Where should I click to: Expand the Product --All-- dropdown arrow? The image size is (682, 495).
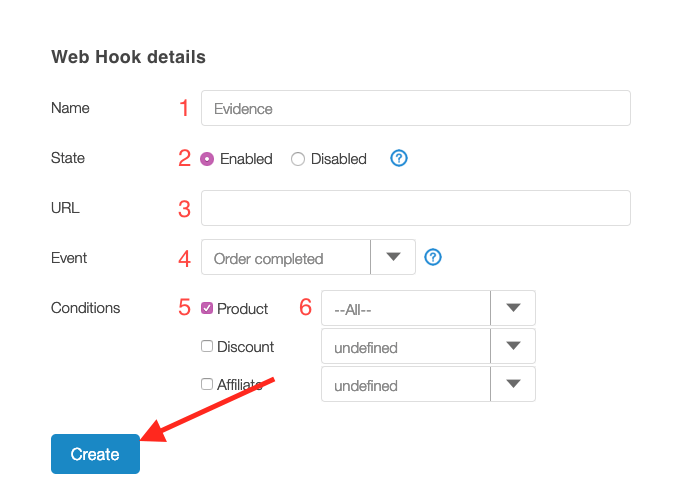click(513, 308)
